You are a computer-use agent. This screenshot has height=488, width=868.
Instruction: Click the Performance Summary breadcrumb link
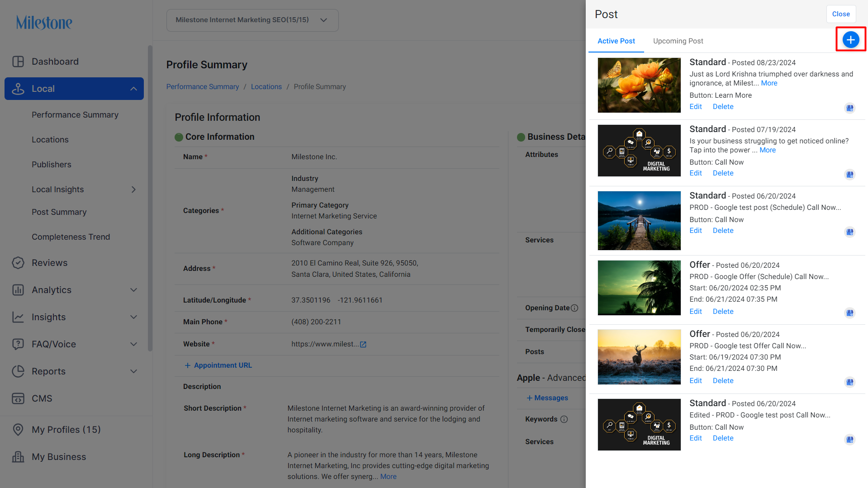[x=203, y=87]
